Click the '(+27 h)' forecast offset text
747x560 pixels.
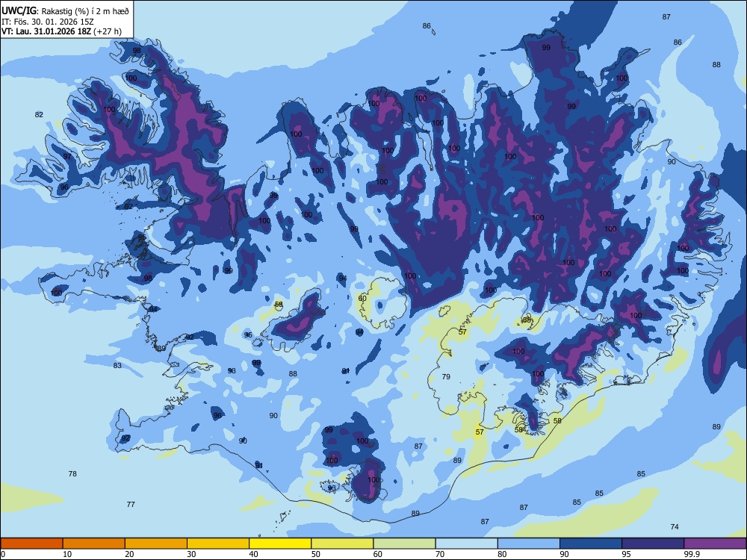point(108,32)
